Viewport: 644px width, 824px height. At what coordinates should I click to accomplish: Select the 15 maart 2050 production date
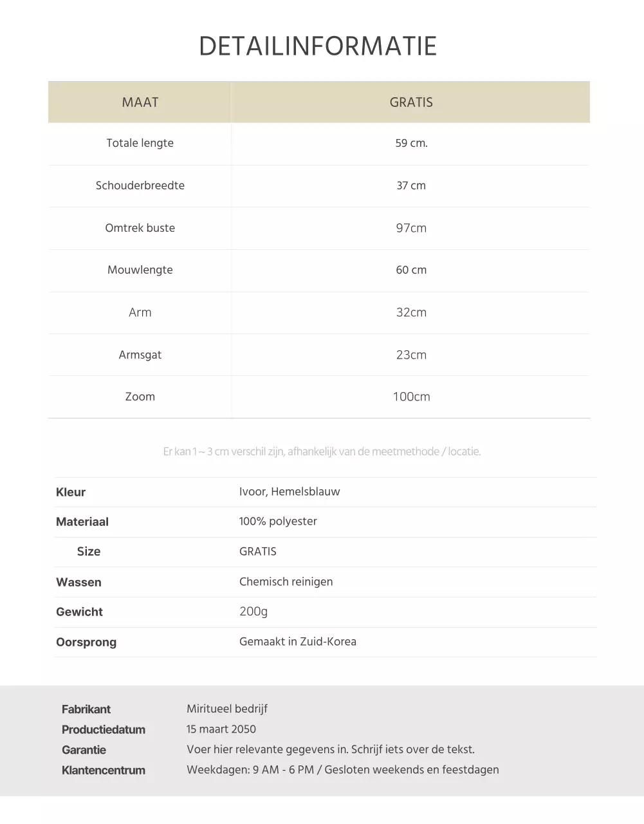click(221, 729)
